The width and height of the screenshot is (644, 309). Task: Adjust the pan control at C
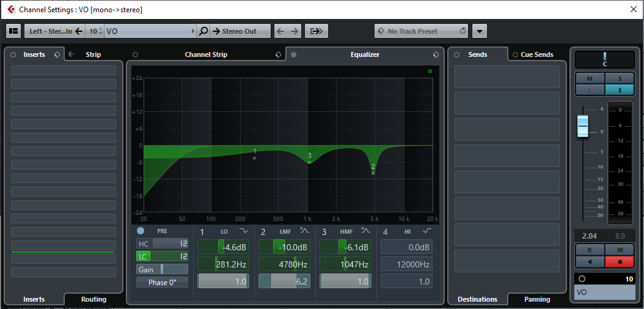604,60
